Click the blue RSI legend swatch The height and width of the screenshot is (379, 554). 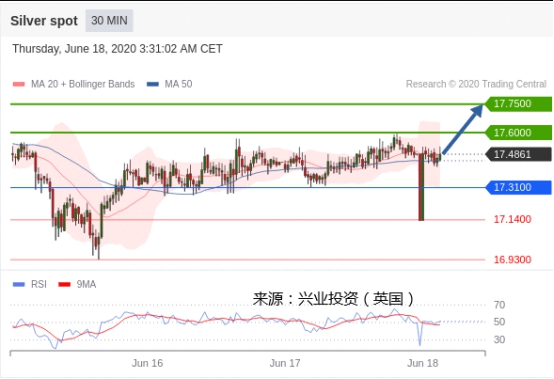tap(19, 284)
